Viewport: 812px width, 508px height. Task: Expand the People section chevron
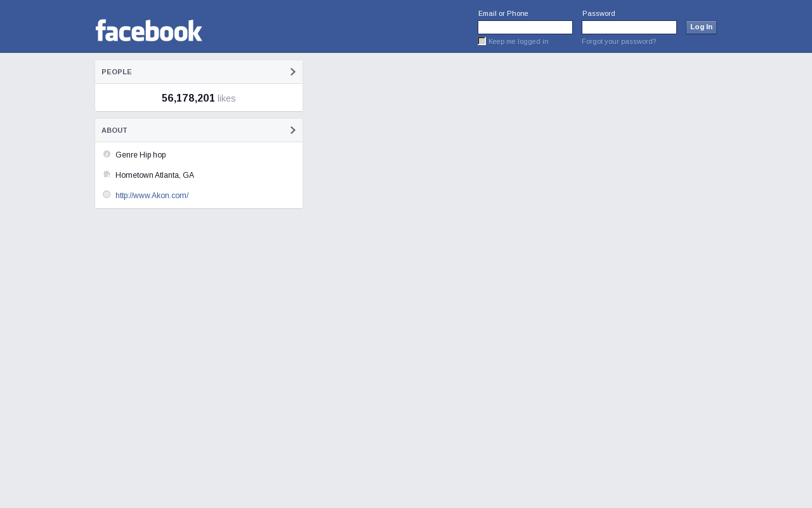tap(293, 72)
